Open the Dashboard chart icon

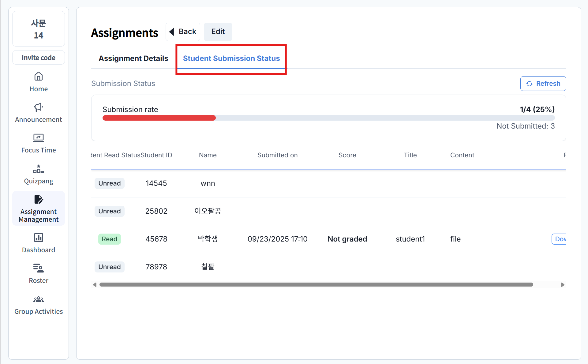coord(39,238)
